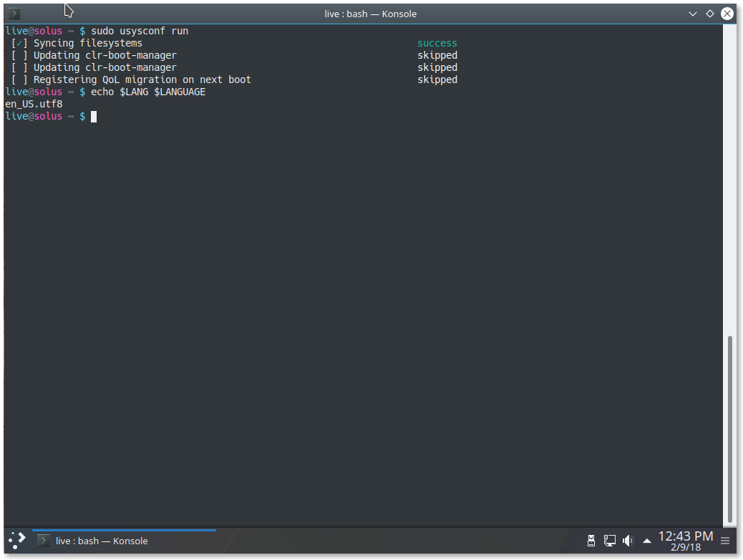Open the panel settings hamburger icon
Viewport: 743px width, 560px height.
coord(724,541)
